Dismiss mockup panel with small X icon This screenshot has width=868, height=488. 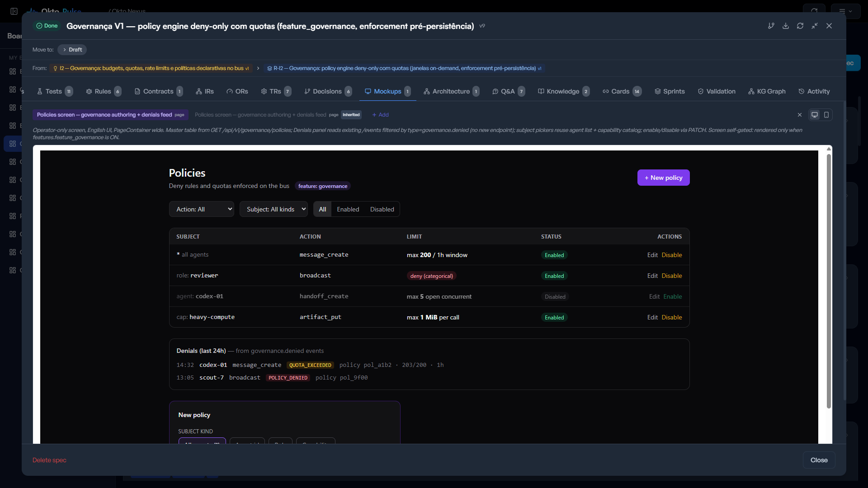coord(800,115)
